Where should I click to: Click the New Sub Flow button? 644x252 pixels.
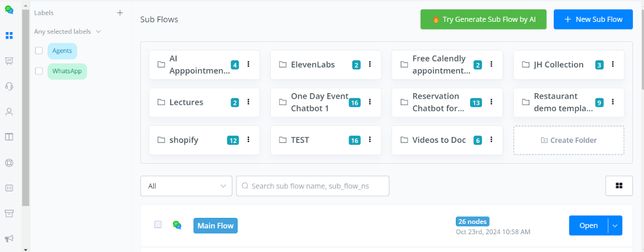(x=593, y=19)
